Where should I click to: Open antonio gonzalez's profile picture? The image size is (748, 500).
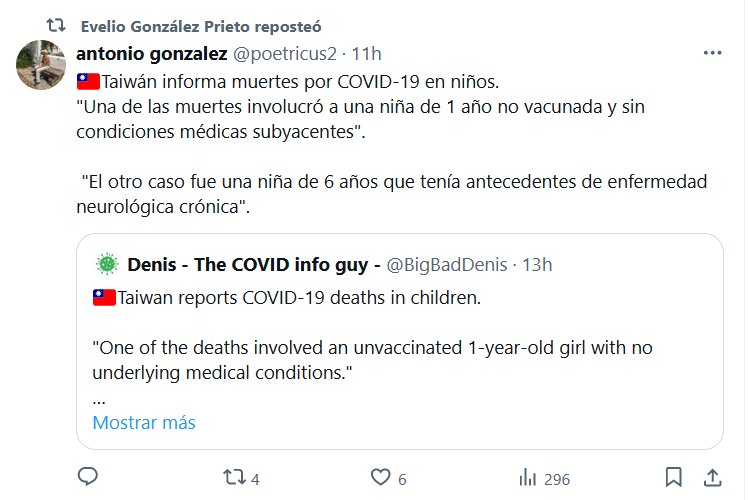point(42,67)
